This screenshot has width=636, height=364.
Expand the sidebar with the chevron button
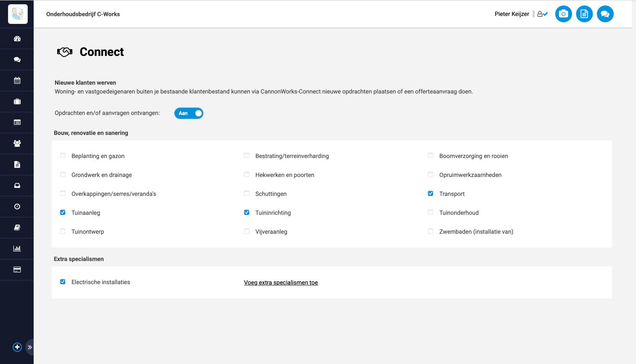29,347
